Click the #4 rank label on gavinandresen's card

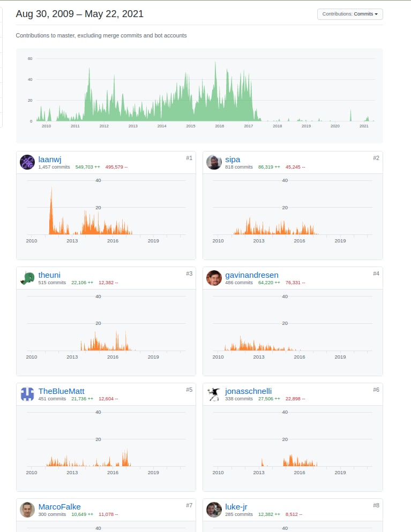[376, 273]
